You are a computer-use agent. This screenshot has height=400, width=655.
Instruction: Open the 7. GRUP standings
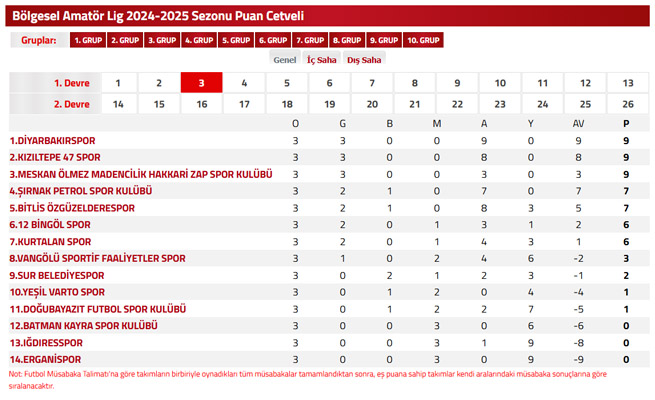(310, 40)
